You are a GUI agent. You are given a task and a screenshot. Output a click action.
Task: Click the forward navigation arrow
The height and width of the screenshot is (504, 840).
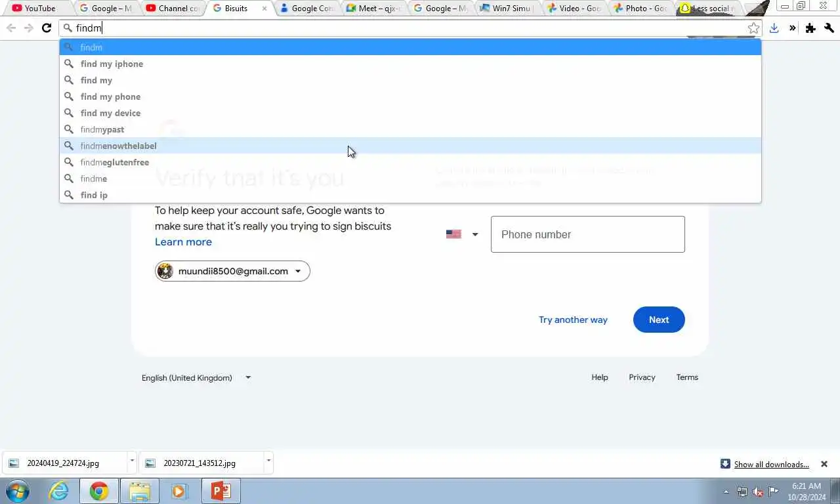pyautogui.click(x=28, y=28)
